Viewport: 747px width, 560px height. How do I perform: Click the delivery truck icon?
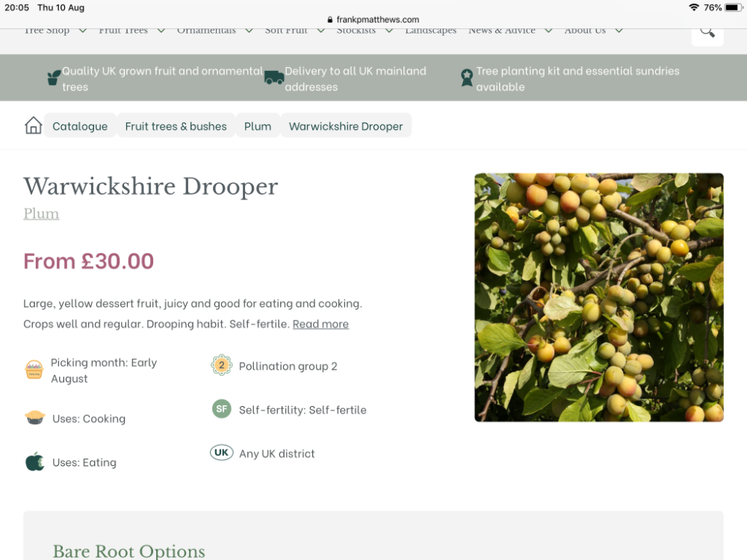(274, 77)
